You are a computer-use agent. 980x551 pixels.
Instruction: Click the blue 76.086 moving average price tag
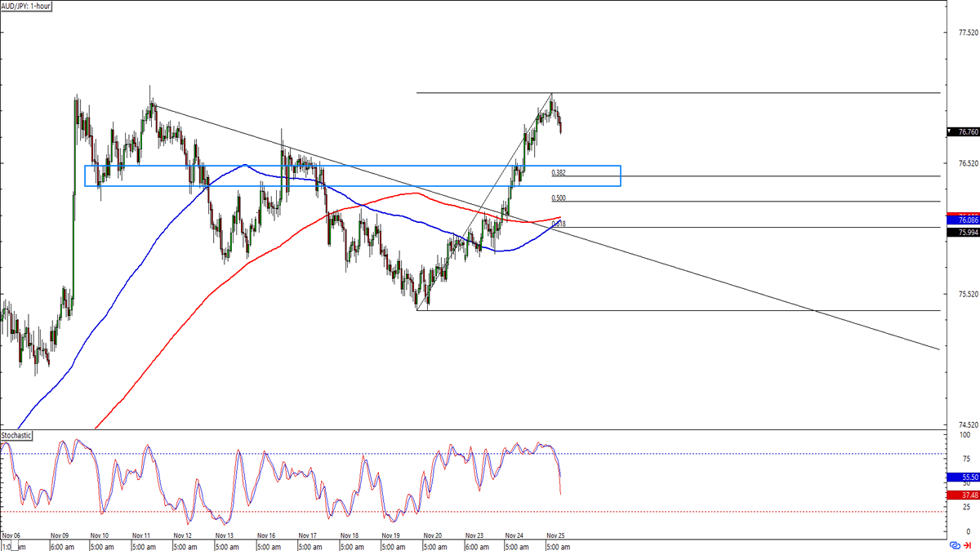(963, 220)
